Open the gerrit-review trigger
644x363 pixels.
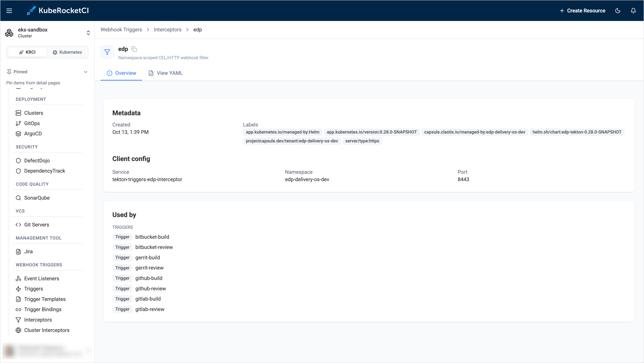tap(149, 268)
